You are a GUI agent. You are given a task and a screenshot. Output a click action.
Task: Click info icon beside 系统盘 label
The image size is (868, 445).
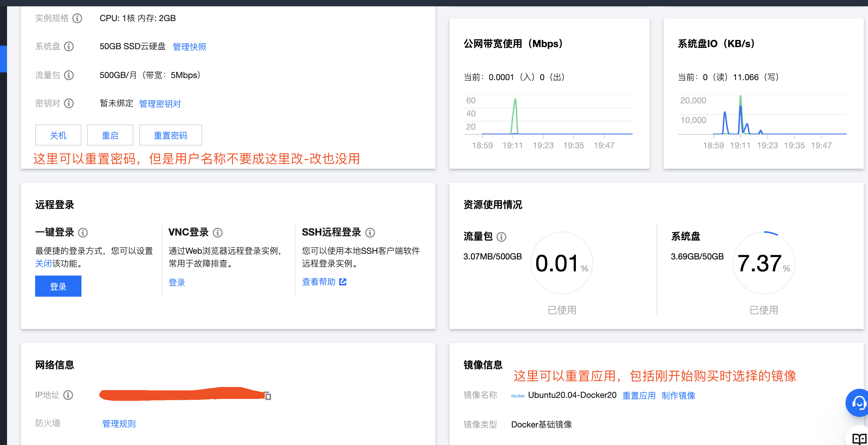(x=69, y=46)
